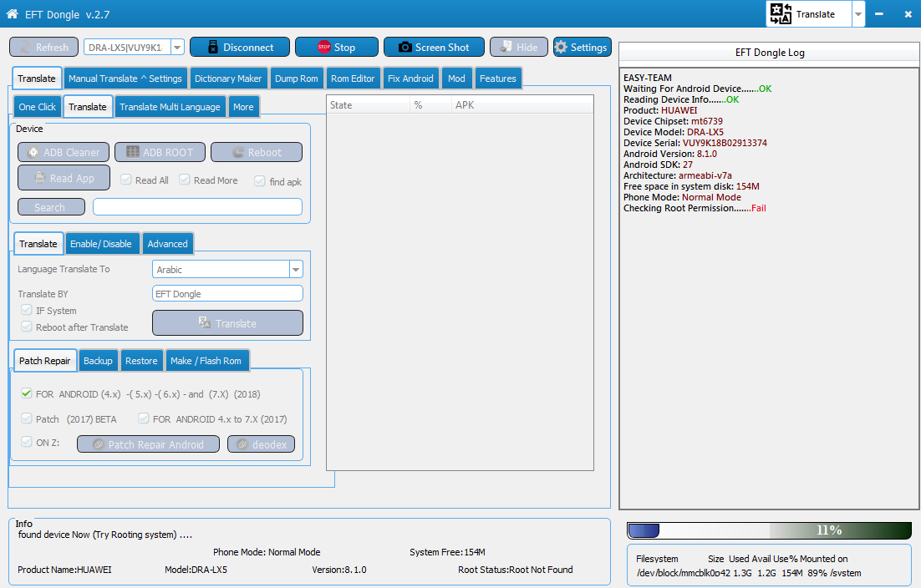Image resolution: width=921 pixels, height=588 pixels.
Task: Click Device Serial VUY9K18B02913374 log line
Action: (695, 143)
